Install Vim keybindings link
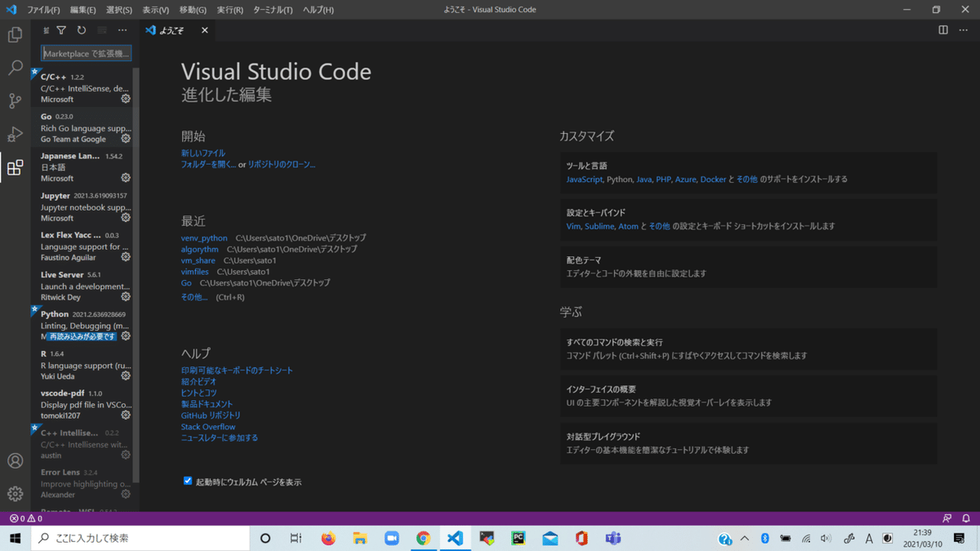 [574, 226]
